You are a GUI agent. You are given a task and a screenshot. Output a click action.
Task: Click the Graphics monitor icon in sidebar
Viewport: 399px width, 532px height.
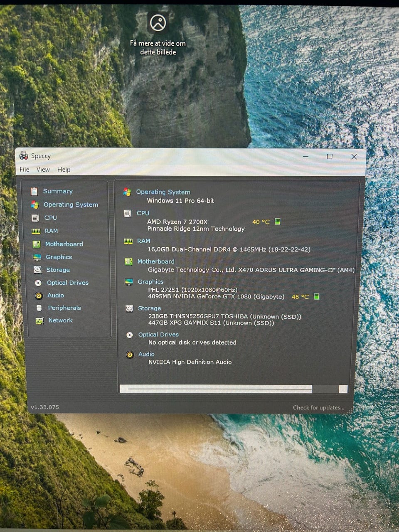click(37, 257)
